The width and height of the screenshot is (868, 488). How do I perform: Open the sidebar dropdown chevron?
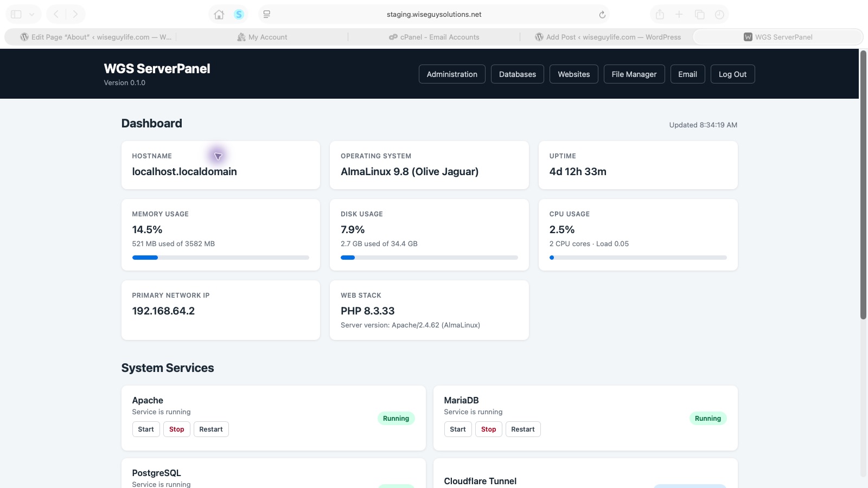(x=31, y=14)
